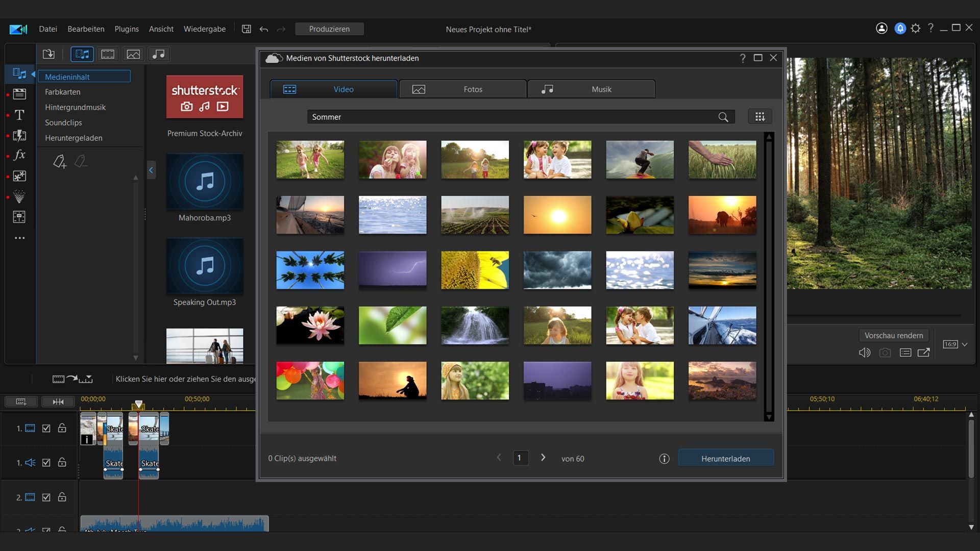Open the Wiedergabe menu
Viewport: 980px width, 551px height.
click(x=204, y=29)
